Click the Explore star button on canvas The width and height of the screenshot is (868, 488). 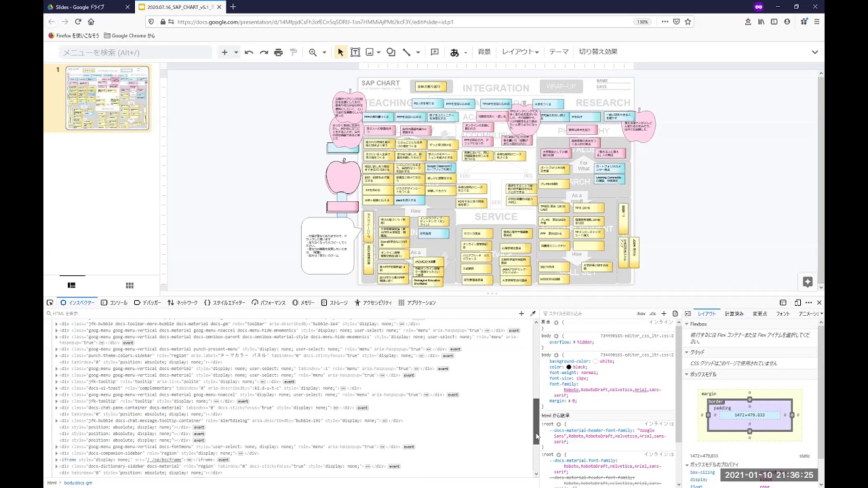point(808,281)
